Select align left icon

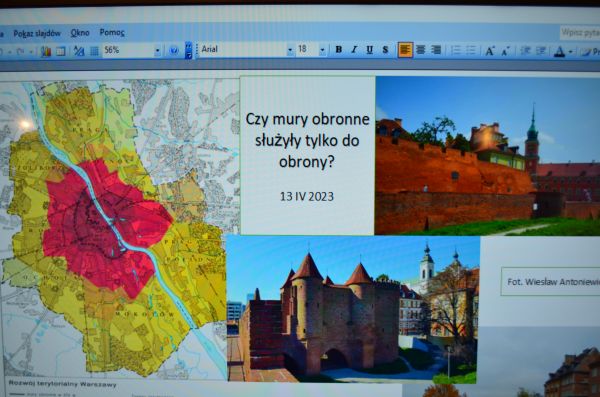click(405, 50)
